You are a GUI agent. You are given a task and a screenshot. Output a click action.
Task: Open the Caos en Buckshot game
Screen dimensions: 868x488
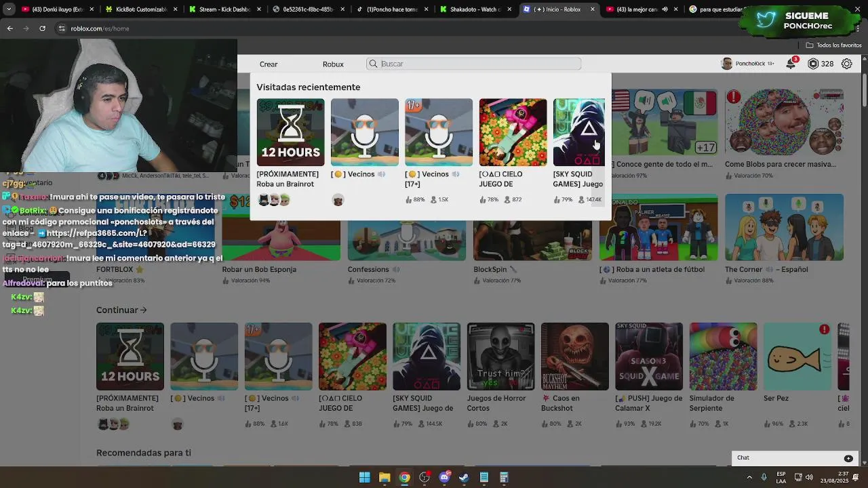[574, 357]
